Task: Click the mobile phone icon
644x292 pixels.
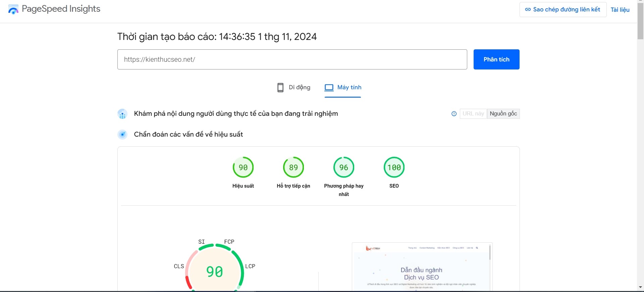Action: coord(280,88)
